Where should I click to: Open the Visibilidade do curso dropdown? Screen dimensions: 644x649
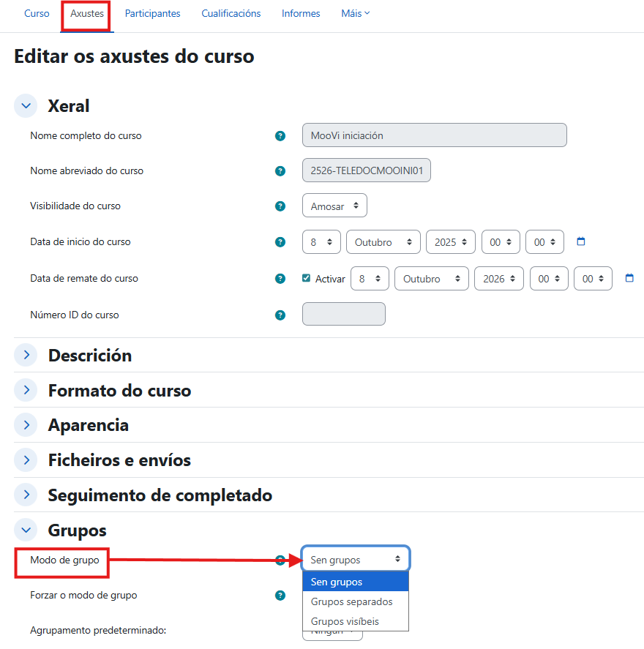[334, 206]
